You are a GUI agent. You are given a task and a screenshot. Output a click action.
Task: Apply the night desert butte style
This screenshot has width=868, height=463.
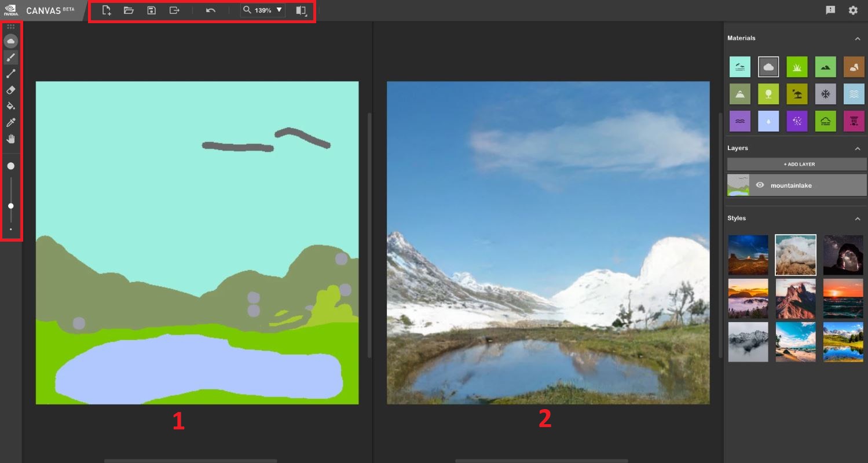pyautogui.click(x=748, y=255)
